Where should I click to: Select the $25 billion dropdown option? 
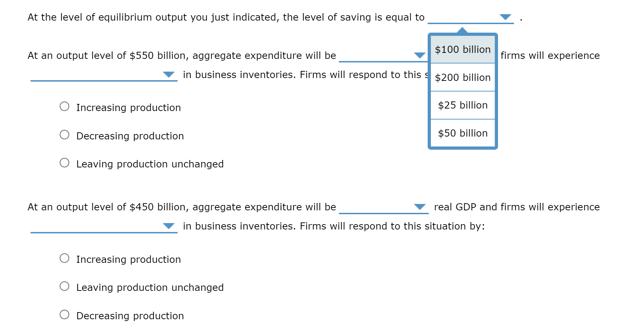coord(463,105)
